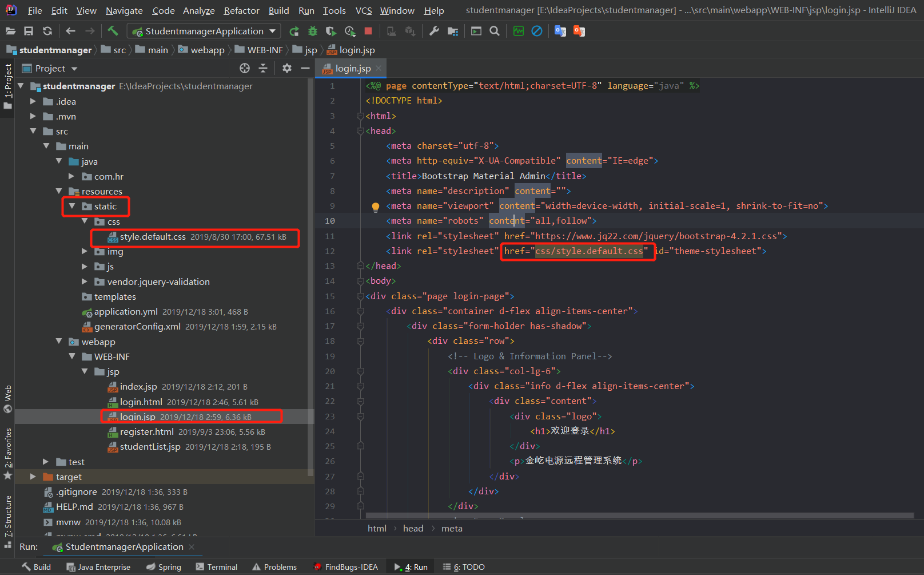
Task: Click the Synchronize refresh icon
Action: click(47, 31)
